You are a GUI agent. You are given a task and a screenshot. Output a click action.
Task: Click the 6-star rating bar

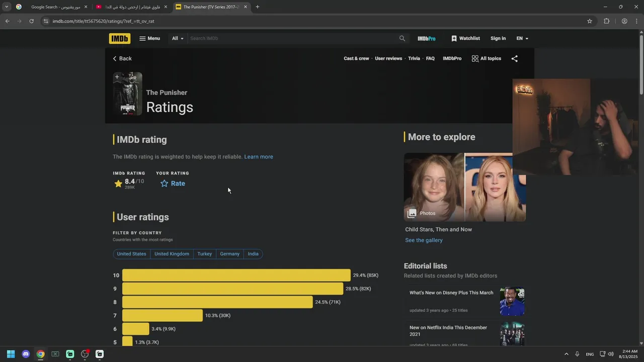(136, 329)
